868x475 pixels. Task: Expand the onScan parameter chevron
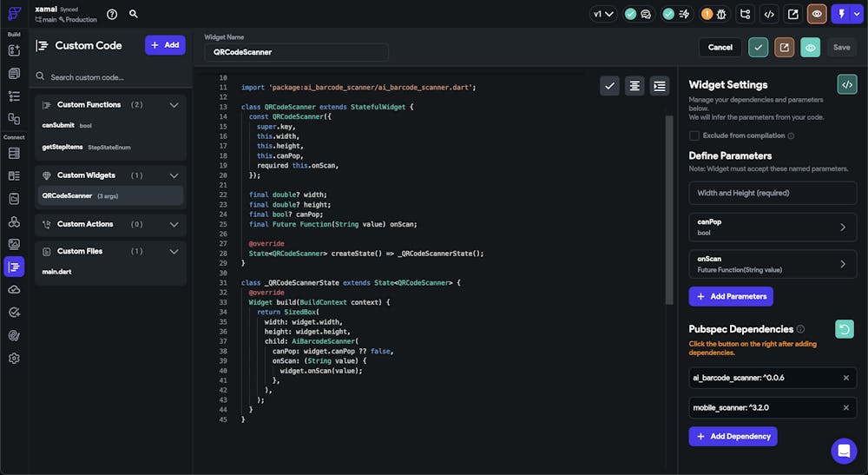[x=842, y=264]
